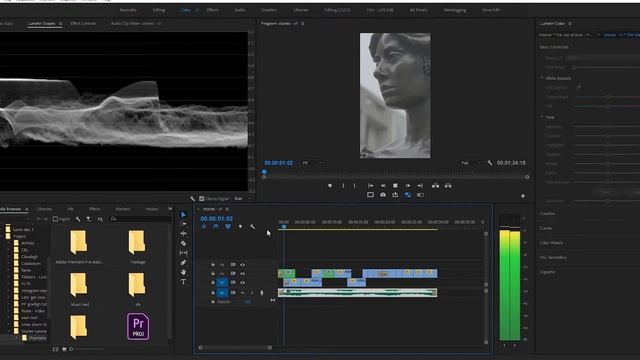Toggle Linked Selection in timeline
Image resolution: width=640 pixels, height=360 pixels.
coord(228,227)
